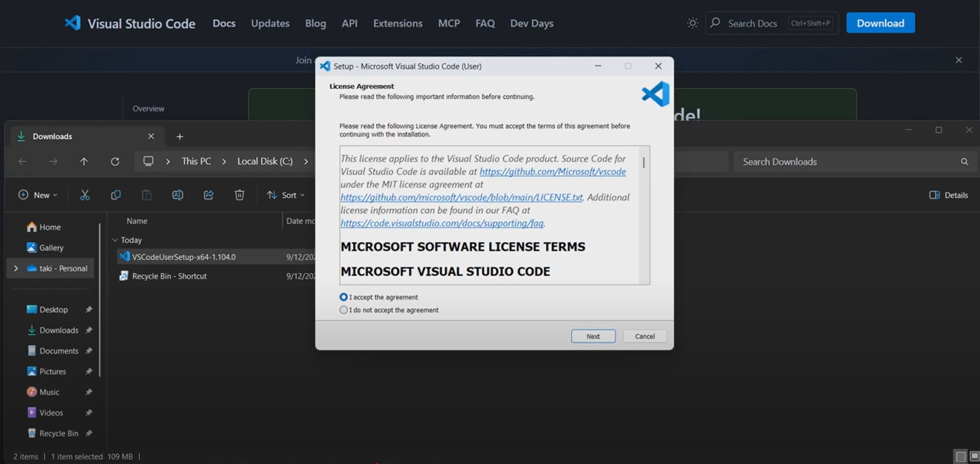Screen dimensions: 980x464
Task: Click the Share icon in Explorer toolbar
Action: 208,195
